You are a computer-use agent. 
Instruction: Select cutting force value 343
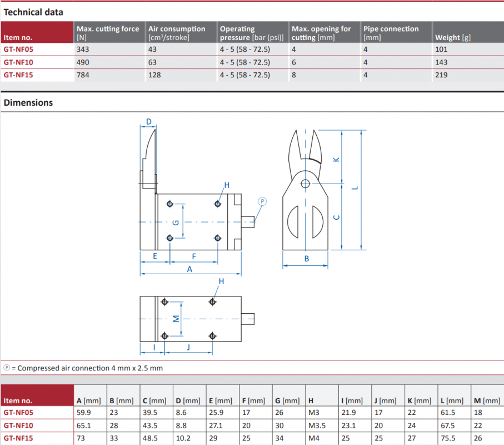pos(83,50)
